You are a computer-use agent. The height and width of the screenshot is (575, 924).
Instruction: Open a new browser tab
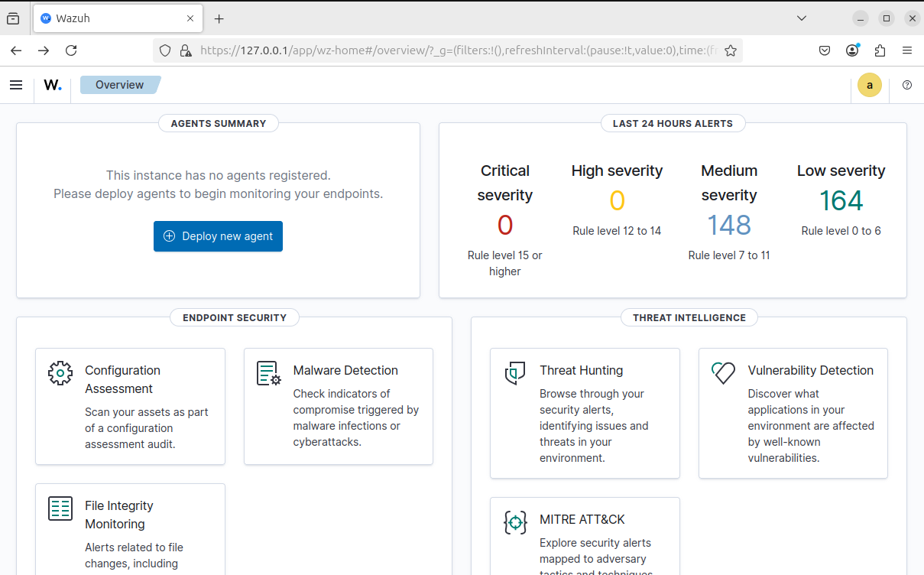tap(219, 18)
